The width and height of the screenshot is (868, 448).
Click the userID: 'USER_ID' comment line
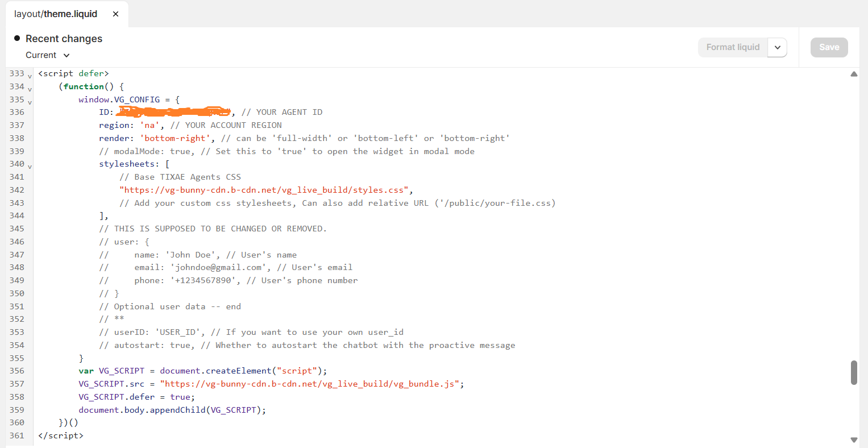(251, 332)
